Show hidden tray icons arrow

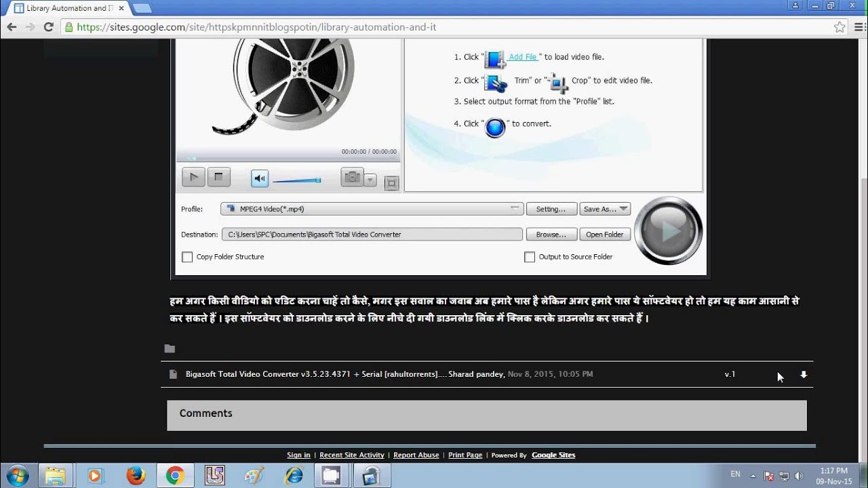(753, 476)
